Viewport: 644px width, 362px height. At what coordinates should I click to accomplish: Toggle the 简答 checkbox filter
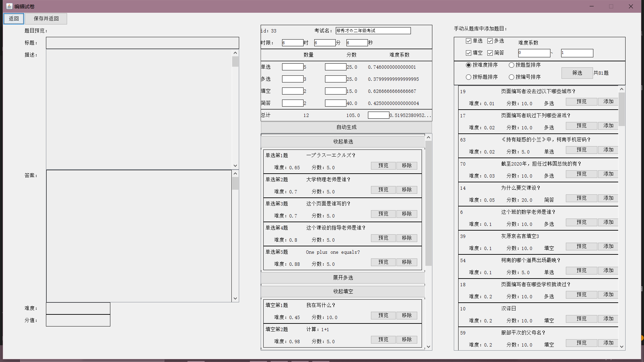point(490,53)
